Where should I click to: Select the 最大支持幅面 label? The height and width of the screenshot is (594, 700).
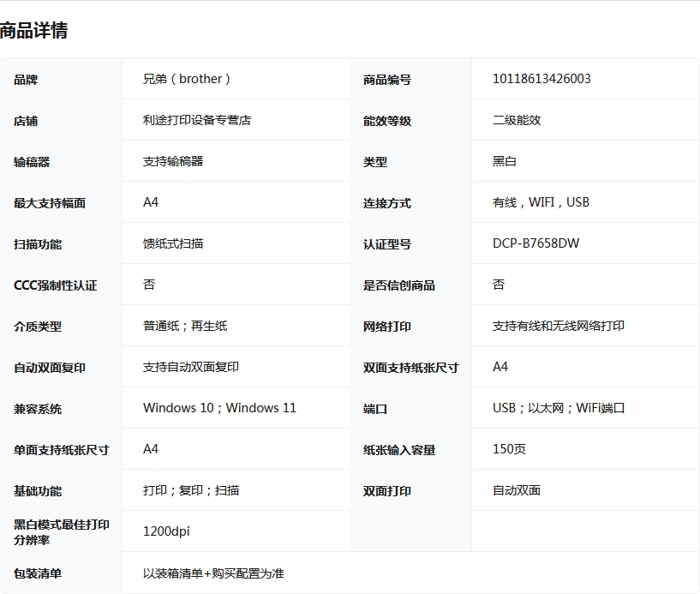pyautogui.click(x=50, y=203)
